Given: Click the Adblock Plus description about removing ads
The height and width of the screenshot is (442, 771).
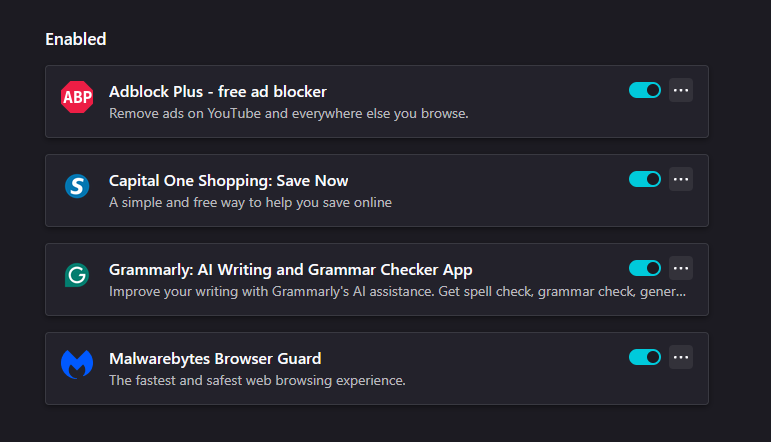Looking at the screenshot, I should coord(288,114).
